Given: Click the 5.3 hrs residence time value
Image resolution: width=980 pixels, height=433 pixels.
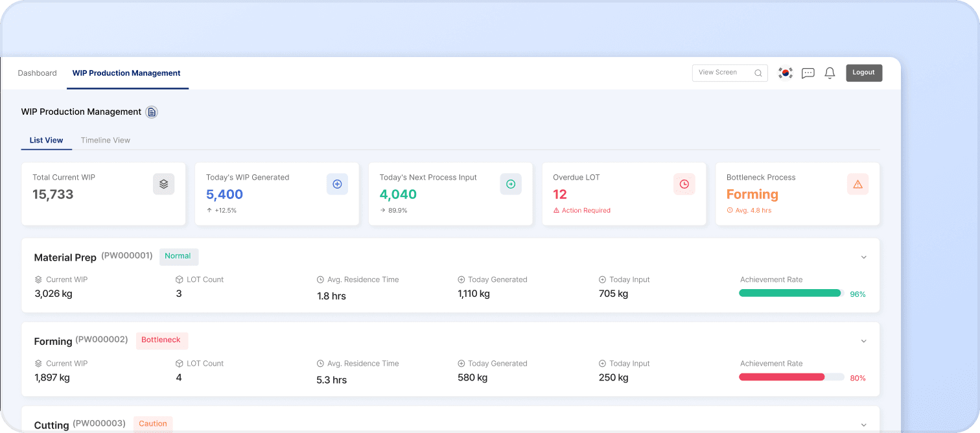Looking at the screenshot, I should click(x=332, y=380).
